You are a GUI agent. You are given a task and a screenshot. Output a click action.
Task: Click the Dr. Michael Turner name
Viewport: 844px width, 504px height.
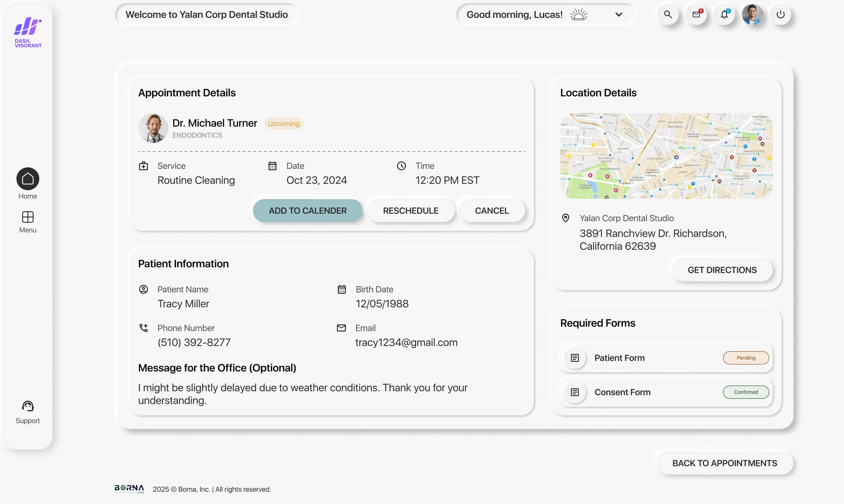pyautogui.click(x=215, y=123)
